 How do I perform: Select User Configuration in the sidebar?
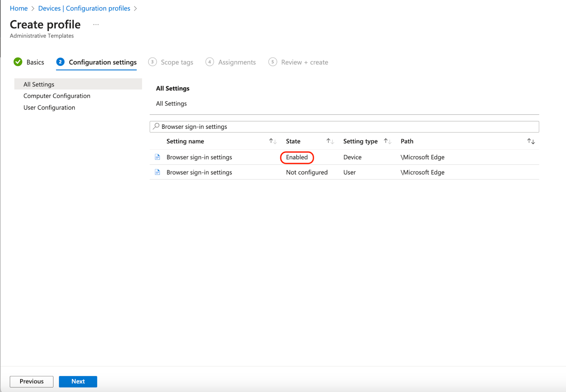tap(49, 107)
